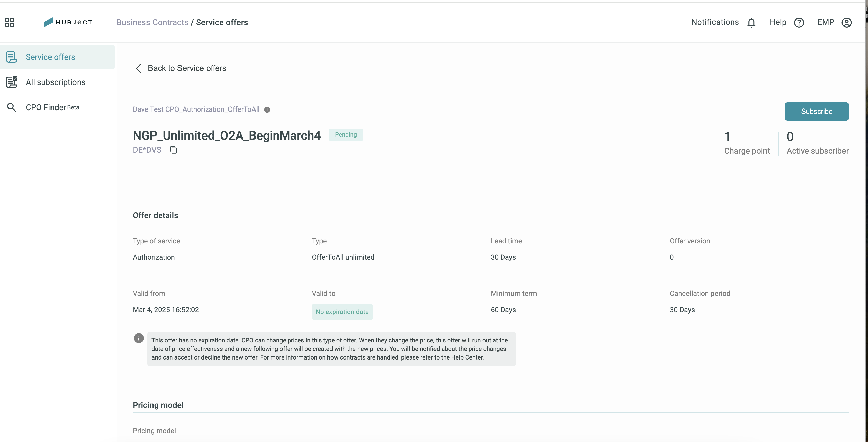Click the Pending status badge
The height and width of the screenshot is (442, 868).
click(x=346, y=135)
